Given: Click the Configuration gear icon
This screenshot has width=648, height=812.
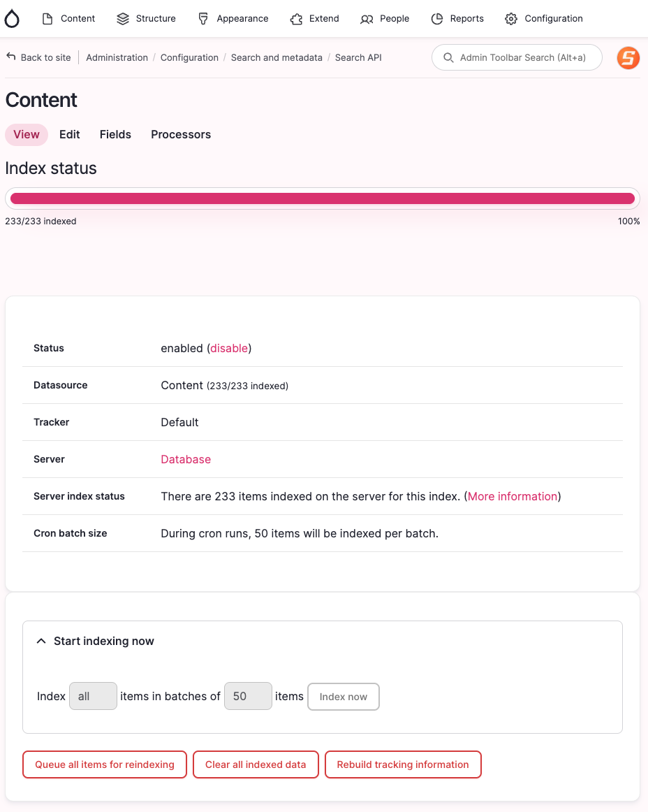Looking at the screenshot, I should tap(511, 19).
